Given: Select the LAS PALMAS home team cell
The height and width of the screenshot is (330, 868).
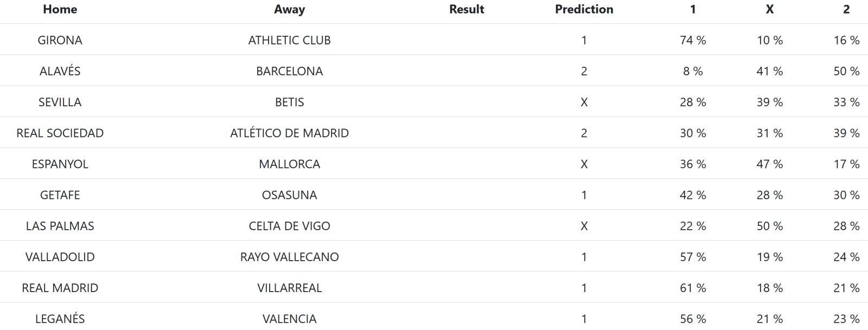Looking at the screenshot, I should (60, 226).
